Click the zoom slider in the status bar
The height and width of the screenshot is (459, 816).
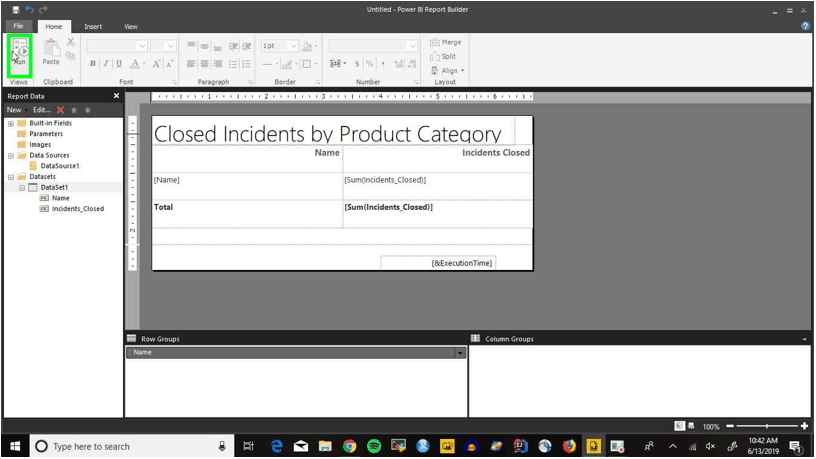point(767,426)
